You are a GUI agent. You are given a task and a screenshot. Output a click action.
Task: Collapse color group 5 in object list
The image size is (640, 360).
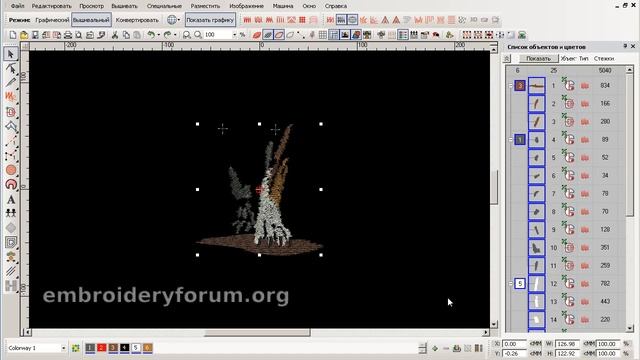pos(511,283)
